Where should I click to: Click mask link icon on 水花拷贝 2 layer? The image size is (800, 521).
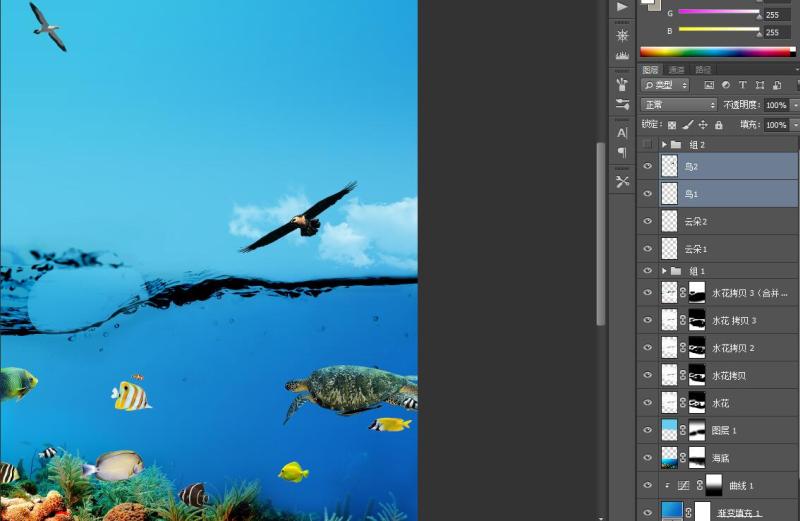click(x=683, y=348)
